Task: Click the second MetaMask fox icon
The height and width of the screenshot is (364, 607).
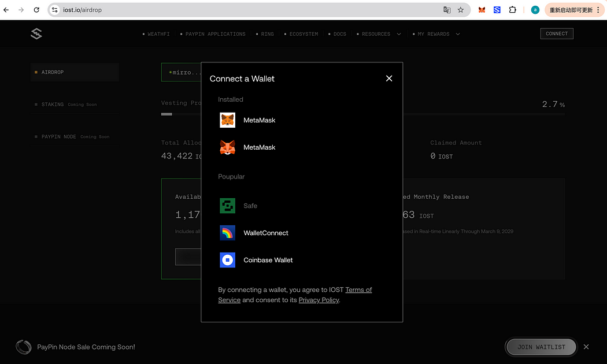Action: [x=228, y=147]
